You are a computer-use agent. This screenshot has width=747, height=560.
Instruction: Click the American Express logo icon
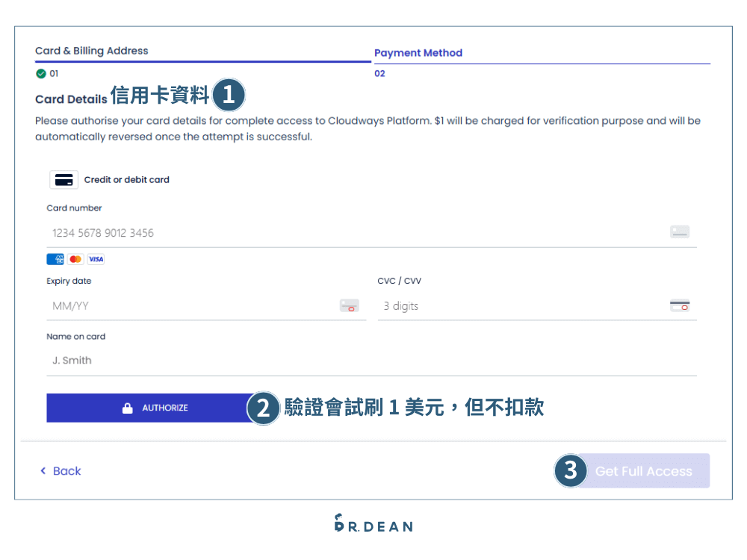55,259
